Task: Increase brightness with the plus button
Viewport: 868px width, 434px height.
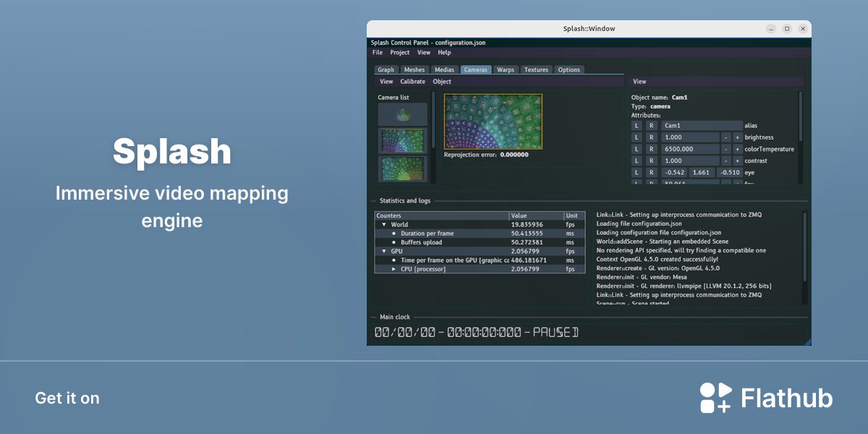Action: point(737,137)
